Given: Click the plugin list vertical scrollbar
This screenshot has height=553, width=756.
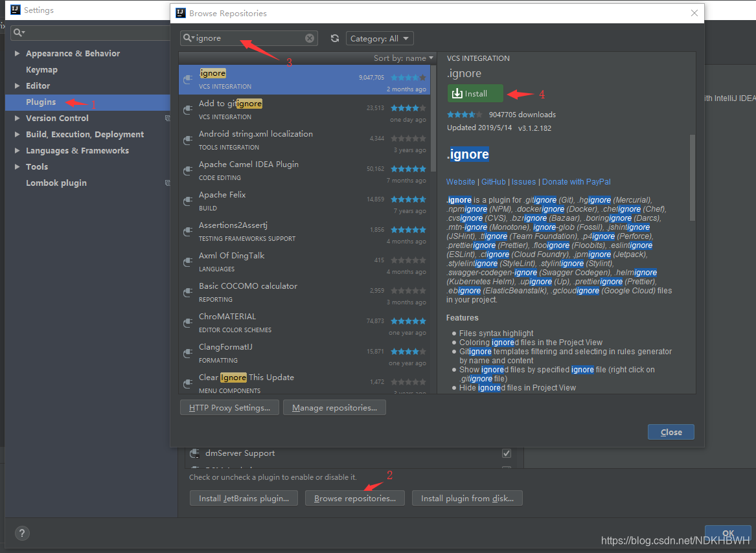Looking at the screenshot, I should [x=433, y=118].
